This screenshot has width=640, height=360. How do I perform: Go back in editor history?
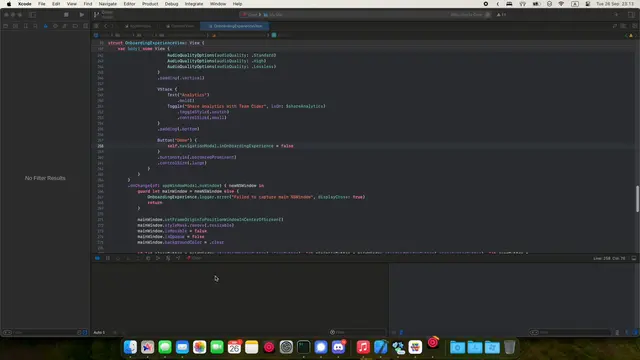106,26
